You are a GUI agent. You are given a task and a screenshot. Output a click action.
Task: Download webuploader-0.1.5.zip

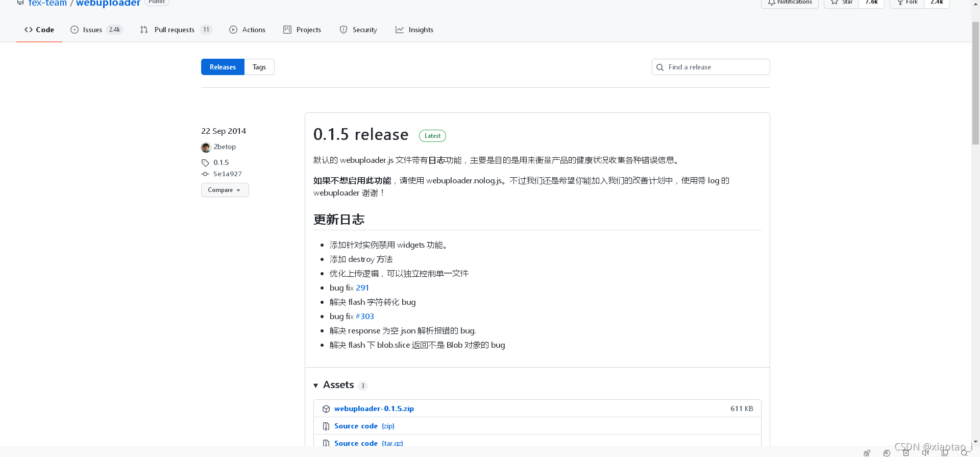click(x=374, y=408)
